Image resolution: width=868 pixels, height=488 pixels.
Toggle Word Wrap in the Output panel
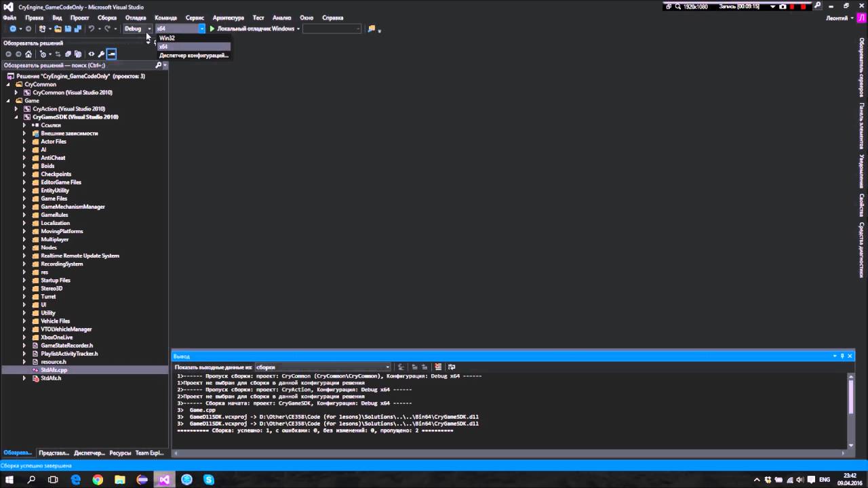pos(451,367)
